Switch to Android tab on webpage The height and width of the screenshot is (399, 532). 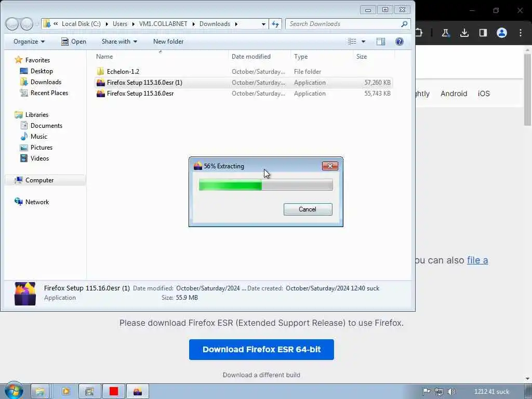coord(454,94)
